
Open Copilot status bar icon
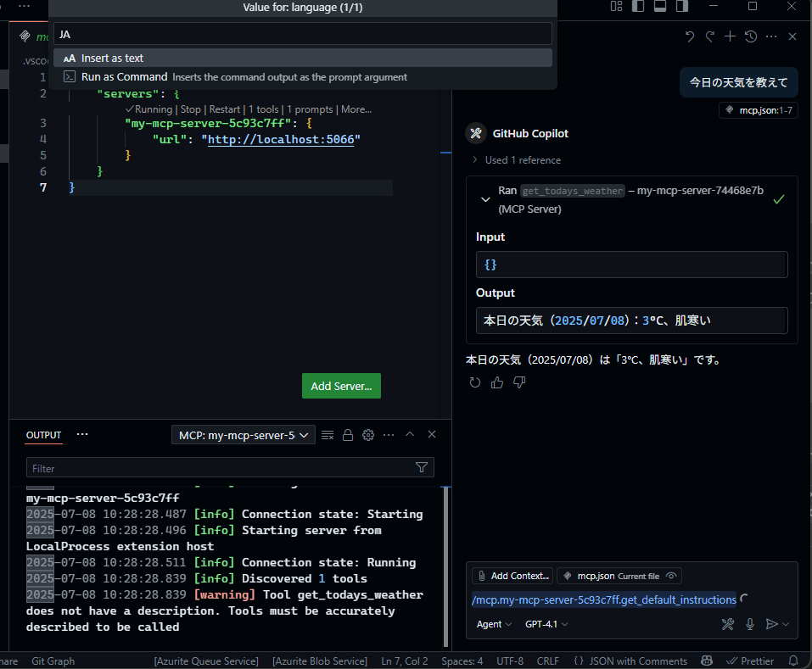click(706, 661)
